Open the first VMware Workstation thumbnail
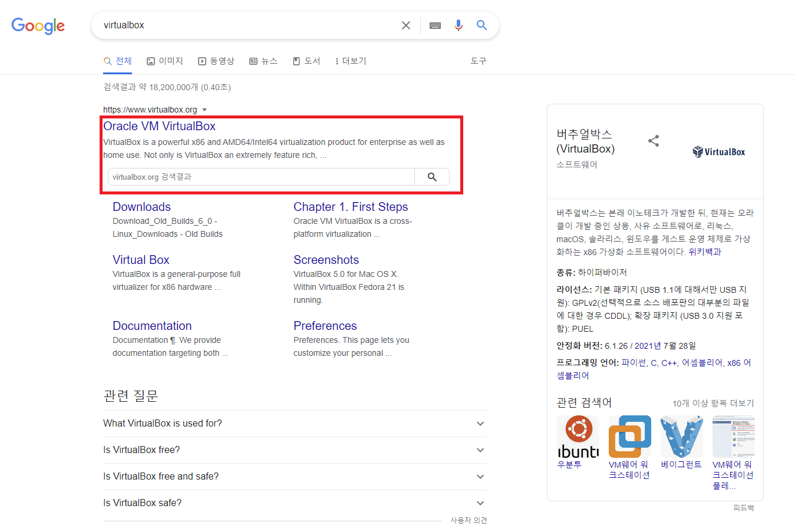Image resolution: width=795 pixels, height=532 pixels. click(630, 437)
